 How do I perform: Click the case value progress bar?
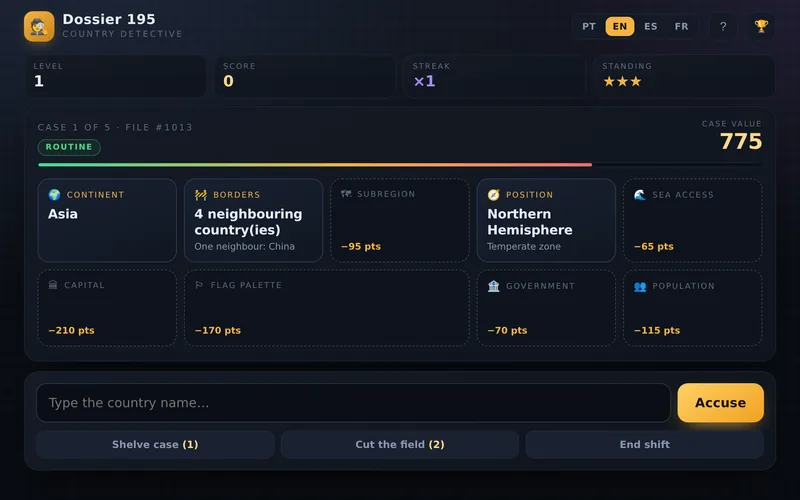point(400,165)
